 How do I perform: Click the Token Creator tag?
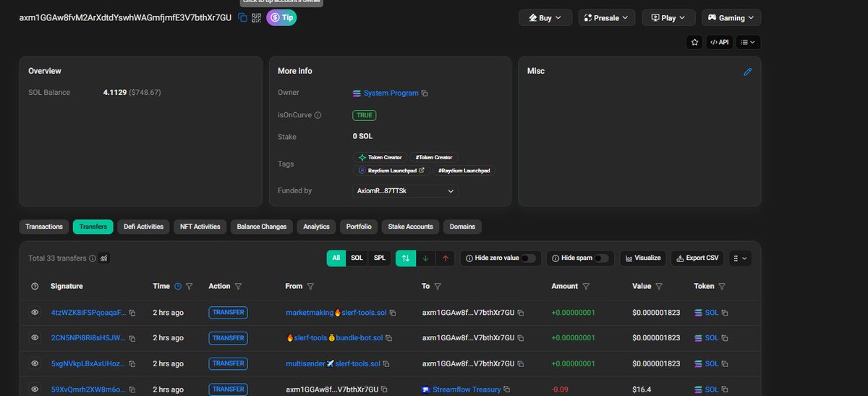click(379, 157)
